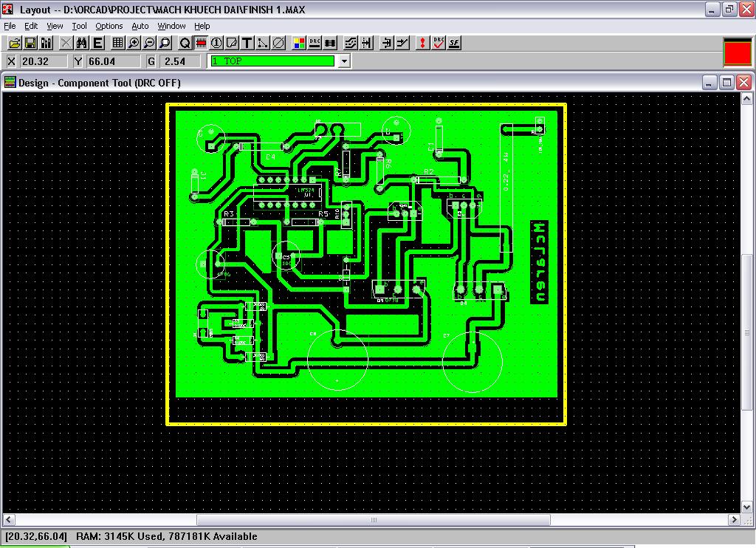Toggle Online DRC toolbar button
Viewport: 756px width, 548px height.
(315, 44)
